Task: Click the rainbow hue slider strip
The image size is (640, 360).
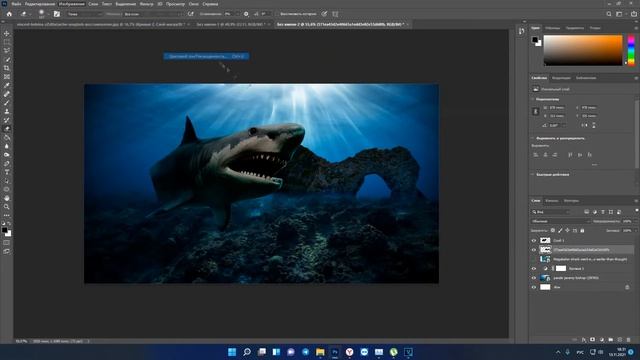Action: tap(631, 50)
